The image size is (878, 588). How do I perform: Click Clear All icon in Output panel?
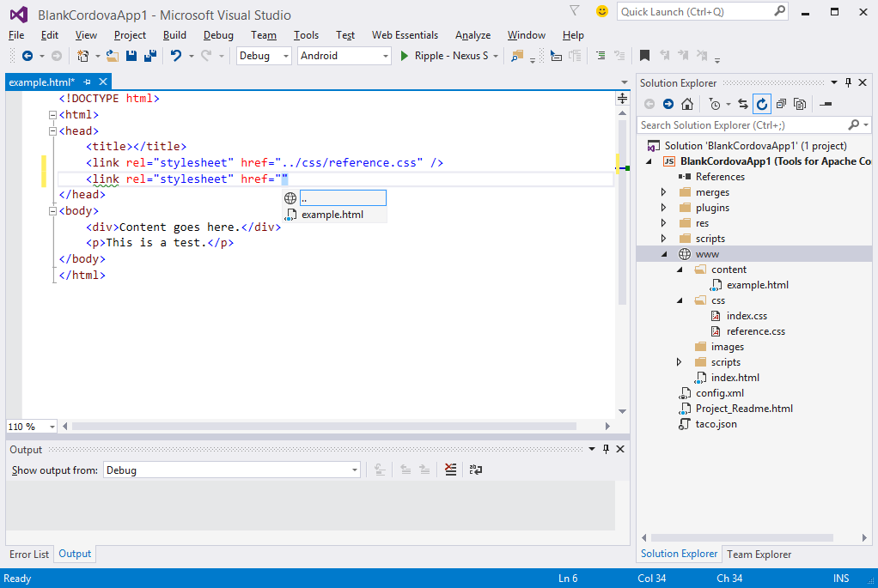tap(451, 470)
